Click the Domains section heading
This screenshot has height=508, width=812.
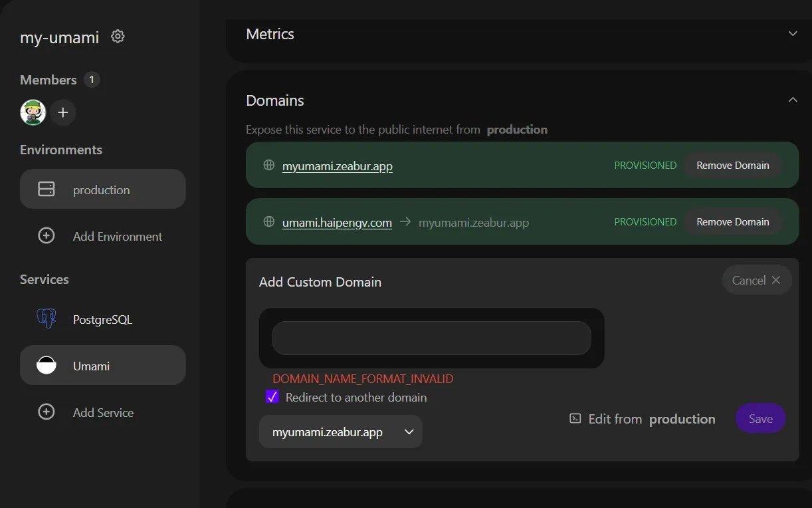tap(275, 100)
